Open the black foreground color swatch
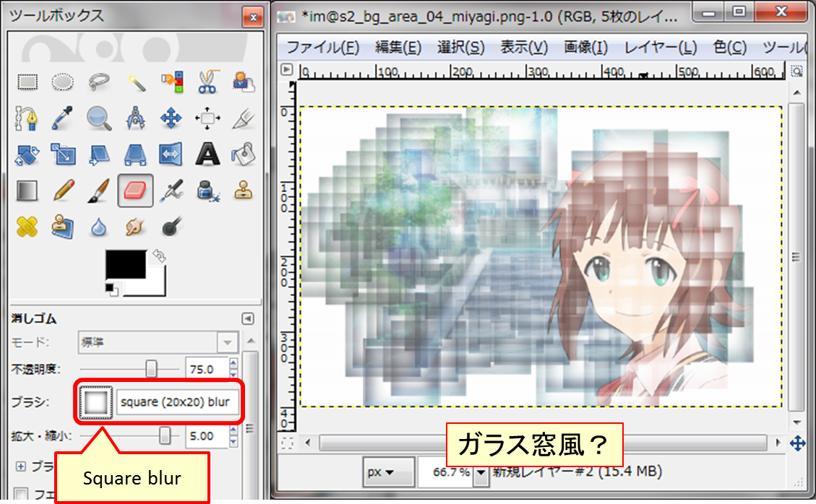 point(126,264)
